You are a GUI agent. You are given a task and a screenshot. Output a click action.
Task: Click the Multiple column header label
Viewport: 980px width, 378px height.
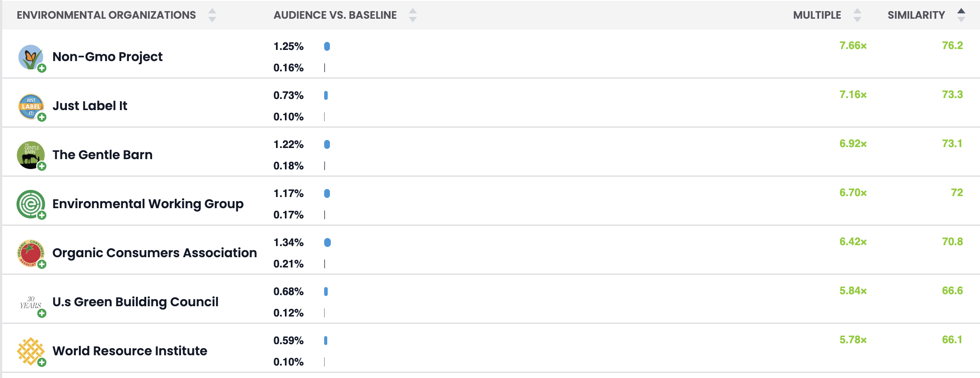click(x=817, y=15)
